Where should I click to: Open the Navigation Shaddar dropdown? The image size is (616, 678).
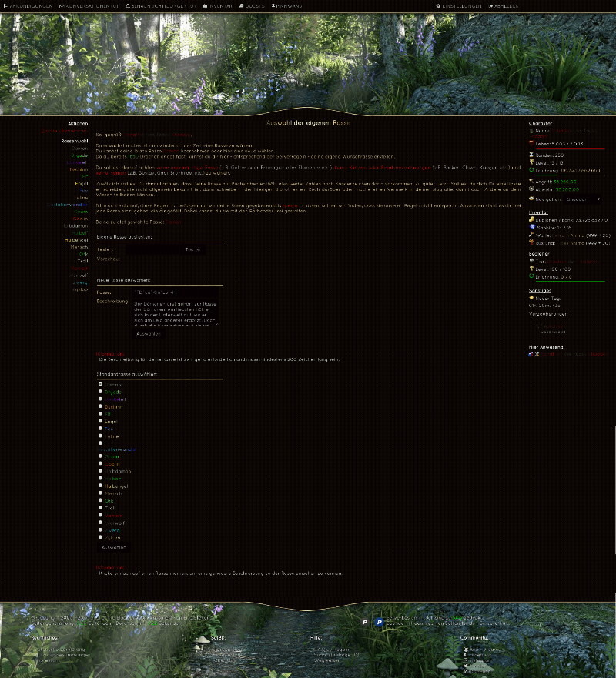coord(583,199)
